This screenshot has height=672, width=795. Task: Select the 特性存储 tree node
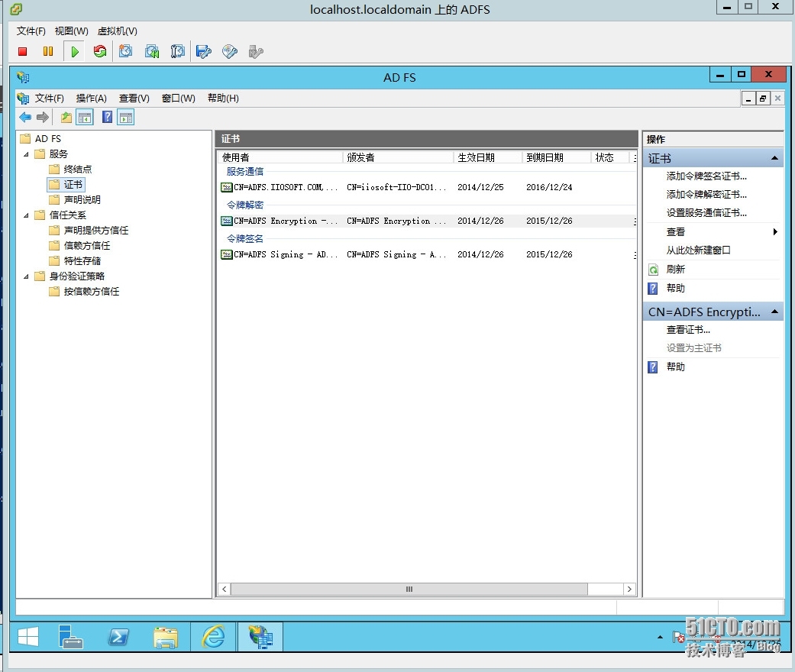click(82, 260)
